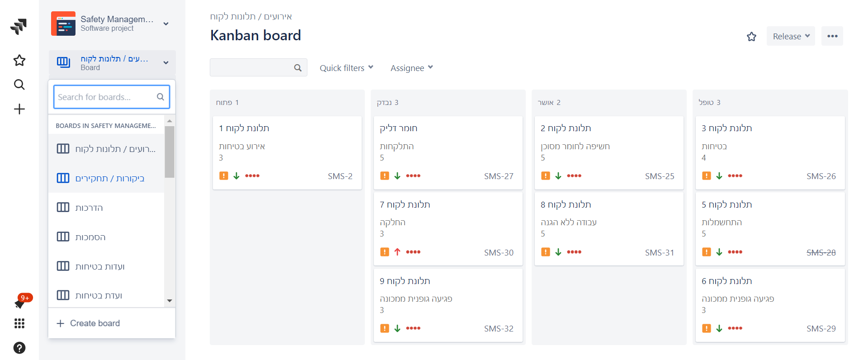The height and width of the screenshot is (360, 868).
Task: Expand the Assignee filter dropdown
Action: [411, 68]
